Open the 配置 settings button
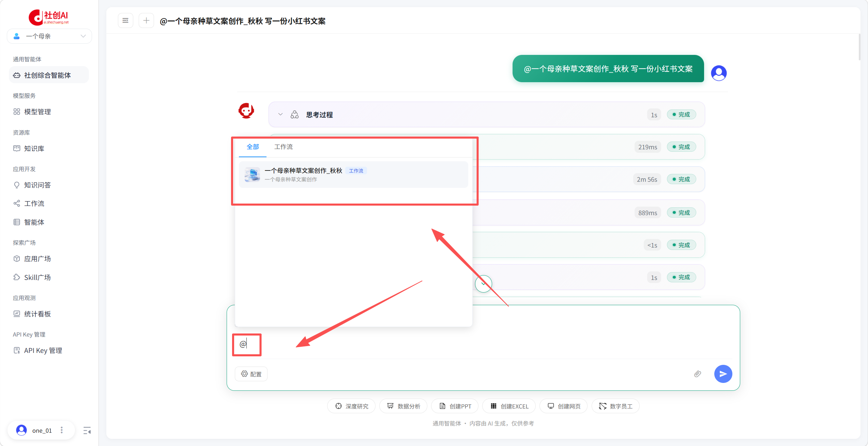 [251, 374]
